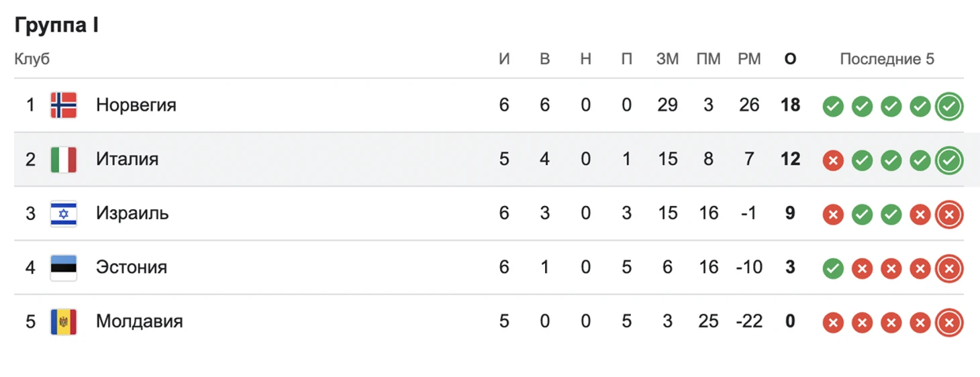This screenshot has width=980, height=377.
Task: Click the Клуб column header
Action: [x=32, y=59]
